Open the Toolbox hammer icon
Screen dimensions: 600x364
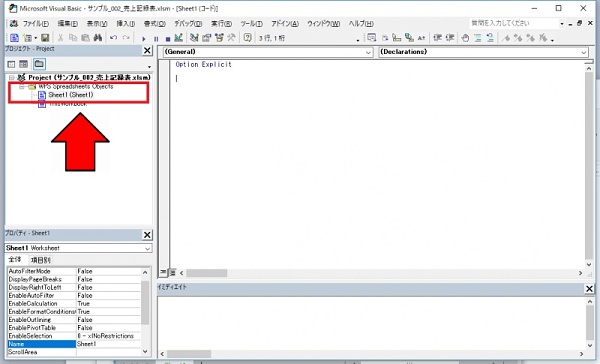click(232, 38)
